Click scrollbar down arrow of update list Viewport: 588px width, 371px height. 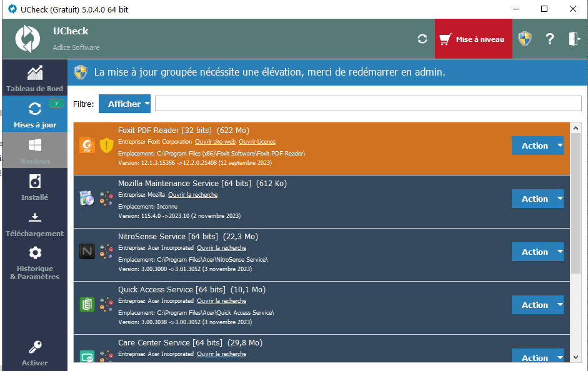576,357
